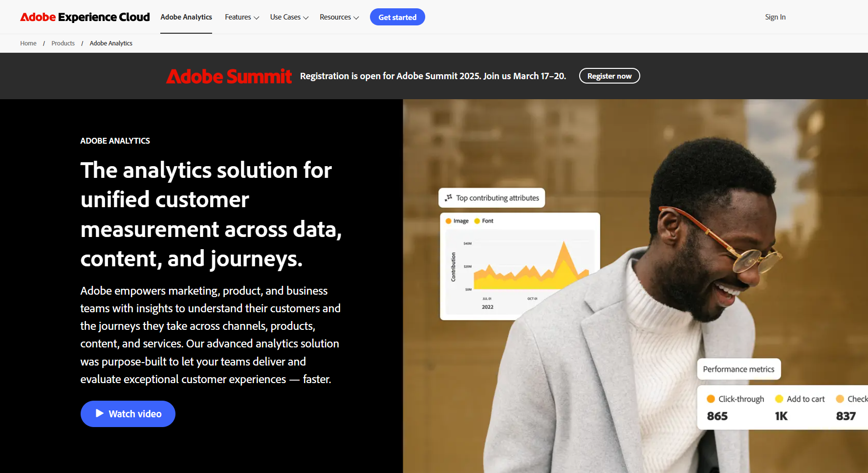Click the Get started button

pyautogui.click(x=397, y=17)
